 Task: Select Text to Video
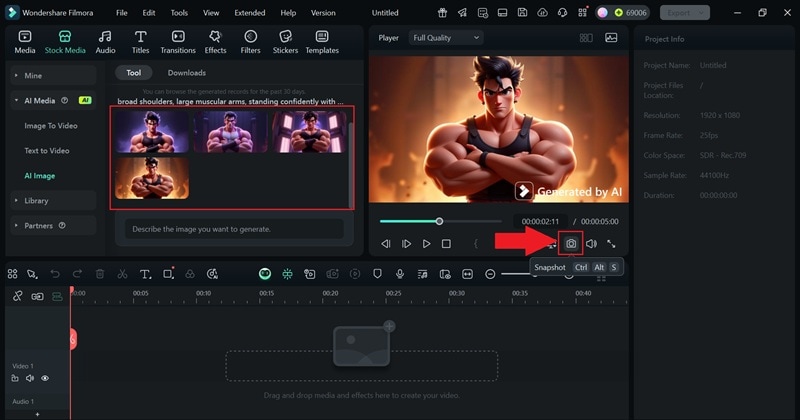[46, 151]
